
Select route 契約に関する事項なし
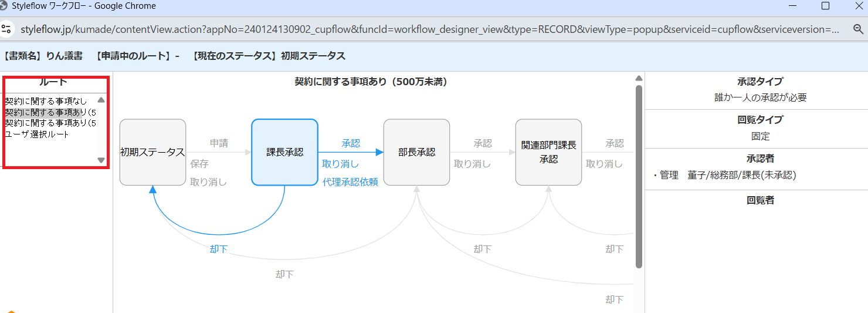click(x=46, y=101)
